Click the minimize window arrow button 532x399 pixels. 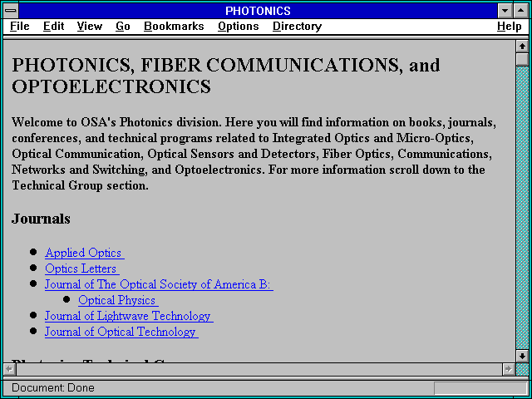point(505,11)
